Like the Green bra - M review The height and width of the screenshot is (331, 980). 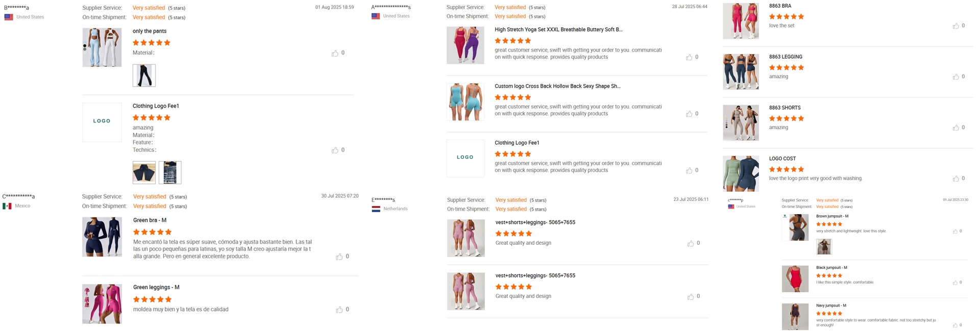[x=339, y=257]
